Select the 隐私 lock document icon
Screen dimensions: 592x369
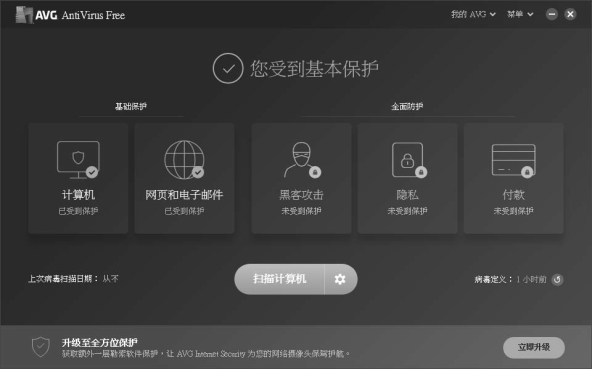point(409,160)
